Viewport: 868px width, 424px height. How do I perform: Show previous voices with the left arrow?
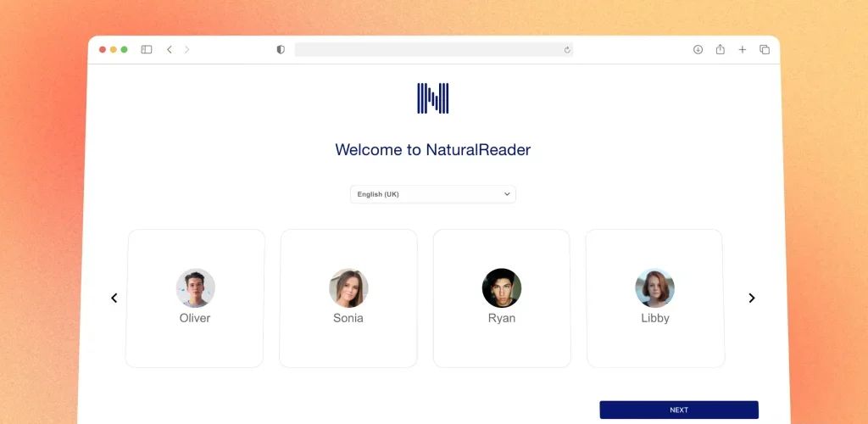[114, 298]
